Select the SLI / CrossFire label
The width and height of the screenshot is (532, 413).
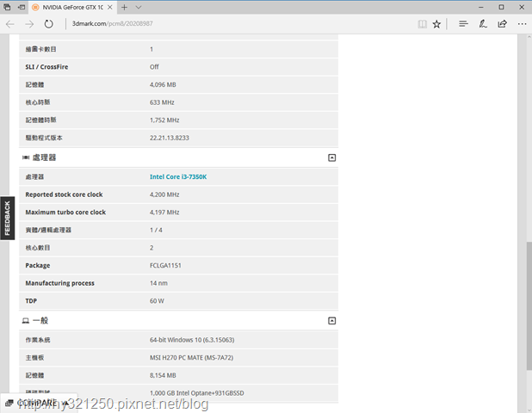point(46,67)
